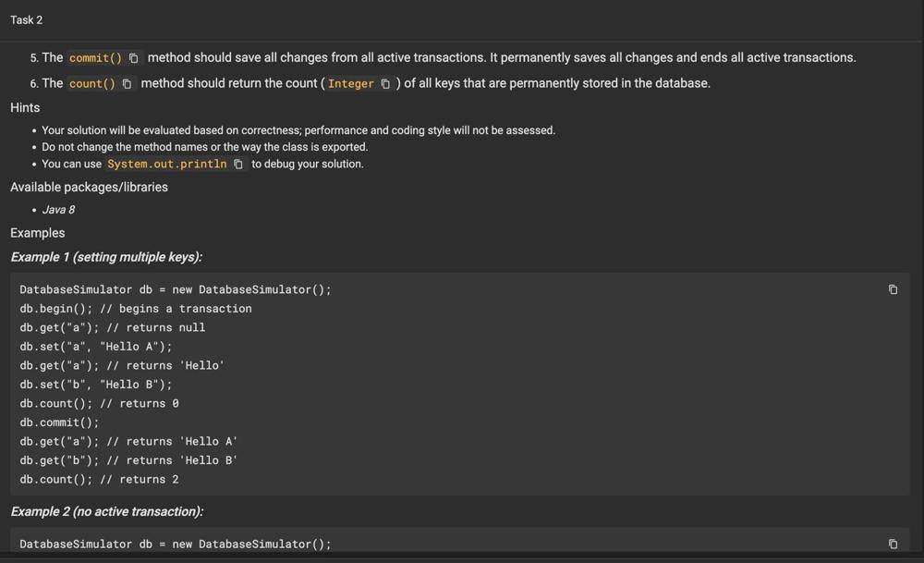
Task: Click the commit() inline code chip
Action: coord(95,58)
